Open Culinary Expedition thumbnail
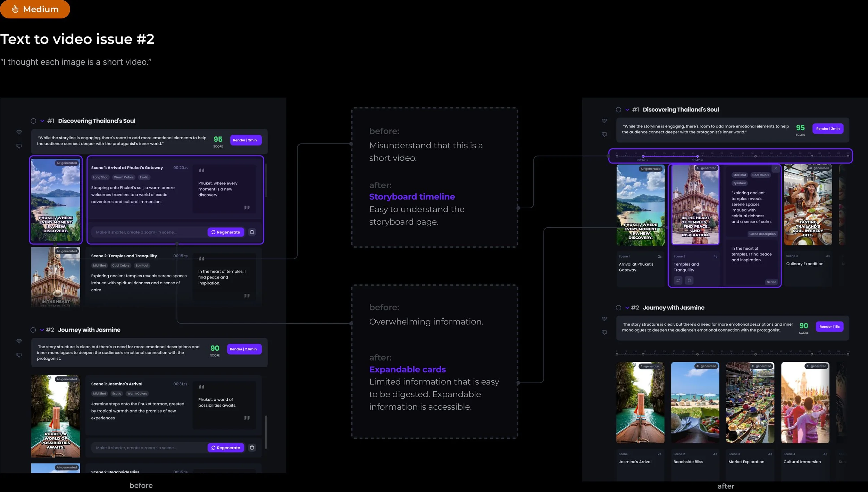Viewport: 868px width, 492px height. (x=808, y=205)
